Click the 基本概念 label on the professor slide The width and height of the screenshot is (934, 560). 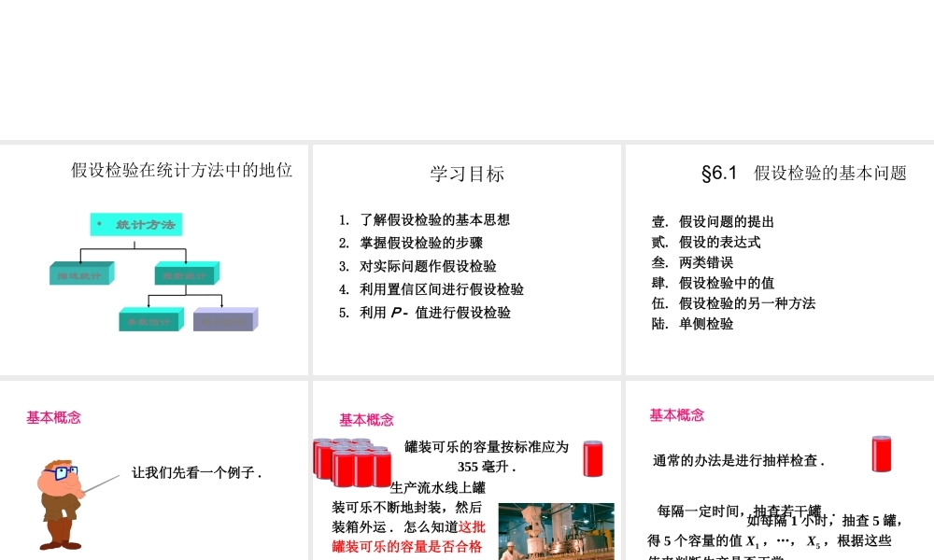[53, 418]
